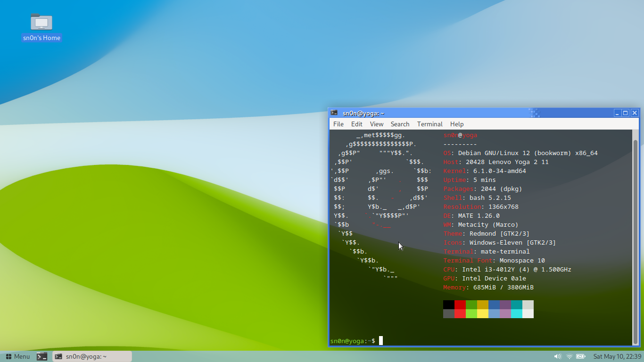The height and width of the screenshot is (362, 644).
Task: Click the terminal command prompt cursor
Action: click(x=381, y=341)
